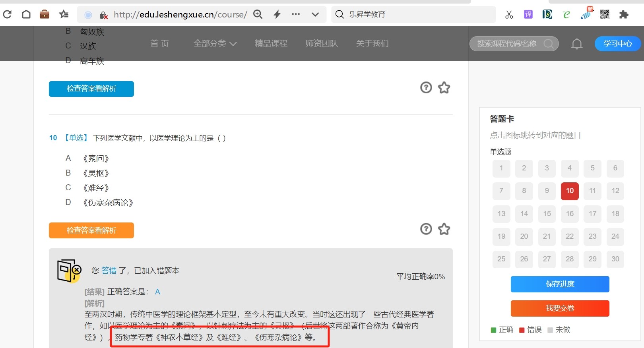Click the scissors screenshot extension icon
Screen dimensions: 644x348
[x=509, y=15]
